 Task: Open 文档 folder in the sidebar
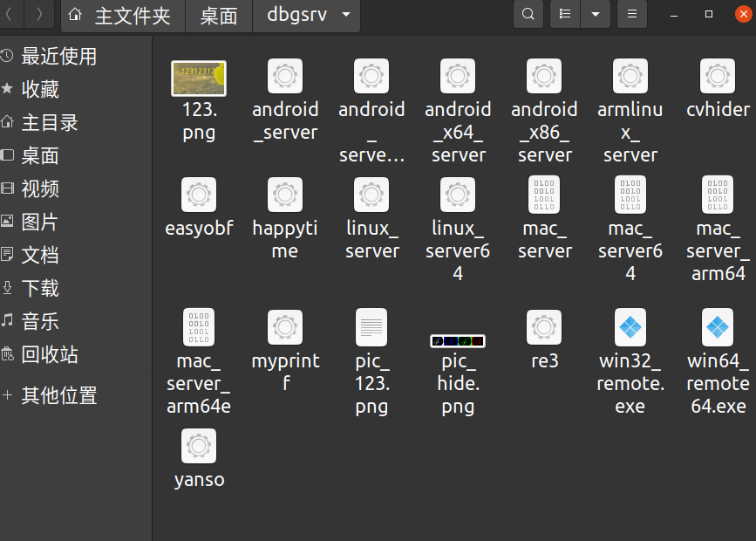tap(76, 256)
